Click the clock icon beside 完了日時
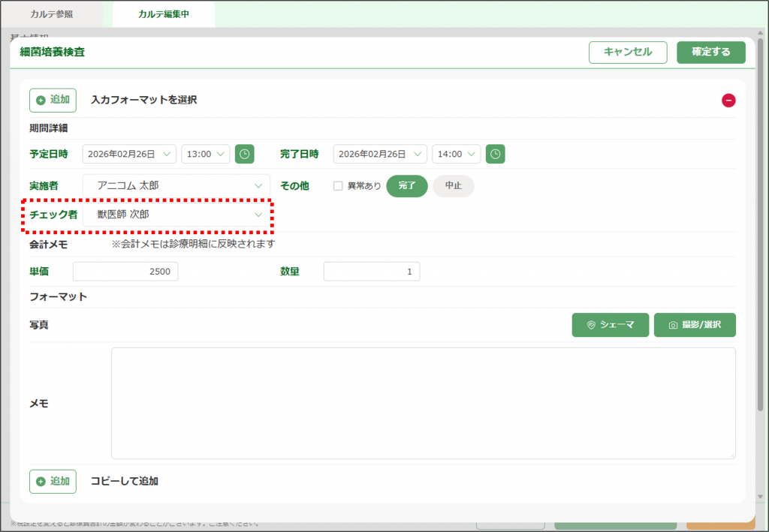Image resolution: width=769 pixels, height=532 pixels. 495,154
